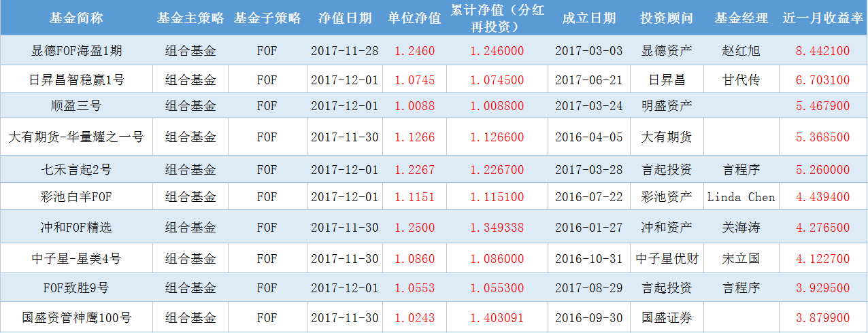Screen dimensions: 868x333
Task: Click monthly return 6.703100
Action: [x=822, y=80]
